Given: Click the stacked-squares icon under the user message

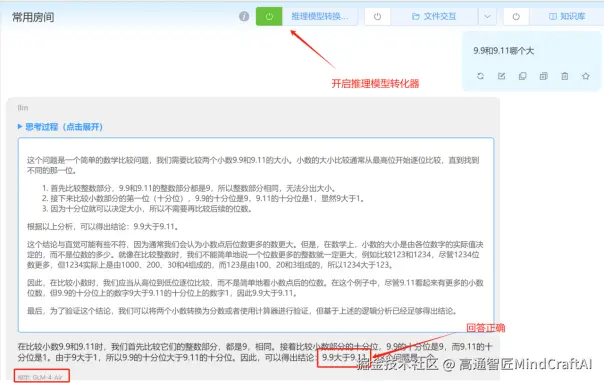Looking at the screenshot, I should [x=544, y=76].
